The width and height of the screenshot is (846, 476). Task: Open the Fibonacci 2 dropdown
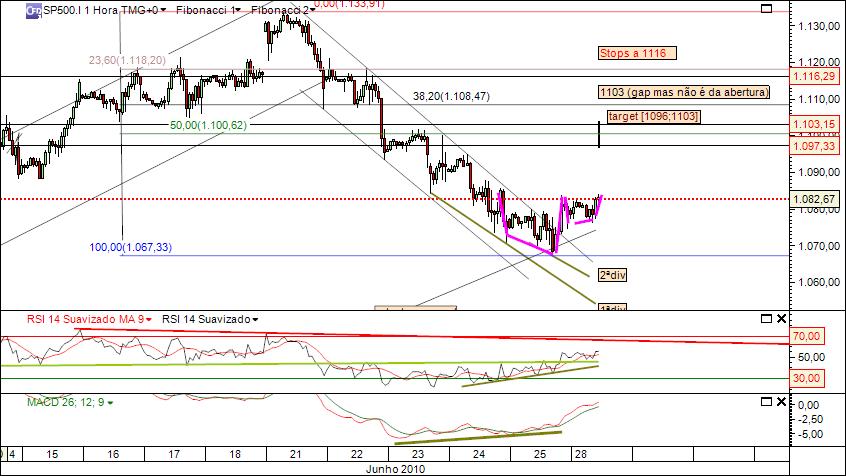pos(283,10)
